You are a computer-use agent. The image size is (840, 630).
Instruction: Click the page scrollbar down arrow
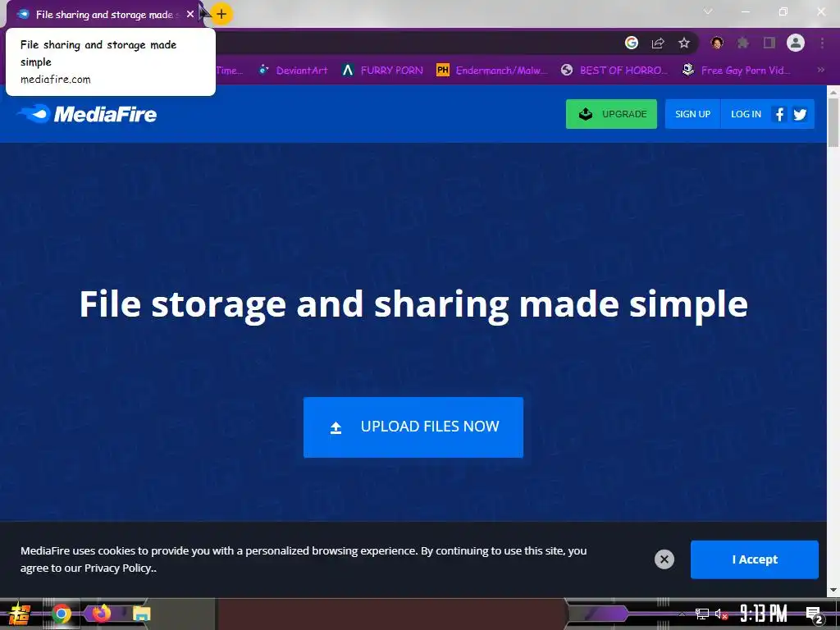point(833,590)
